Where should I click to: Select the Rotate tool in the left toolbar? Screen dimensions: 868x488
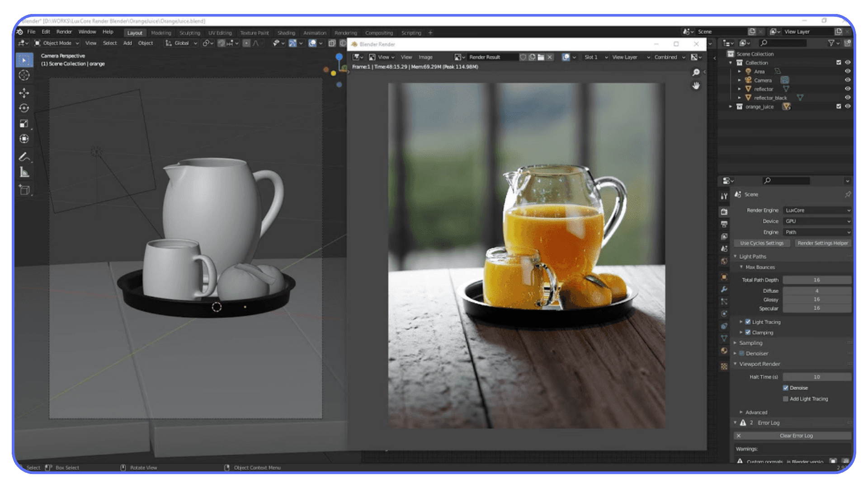click(24, 108)
